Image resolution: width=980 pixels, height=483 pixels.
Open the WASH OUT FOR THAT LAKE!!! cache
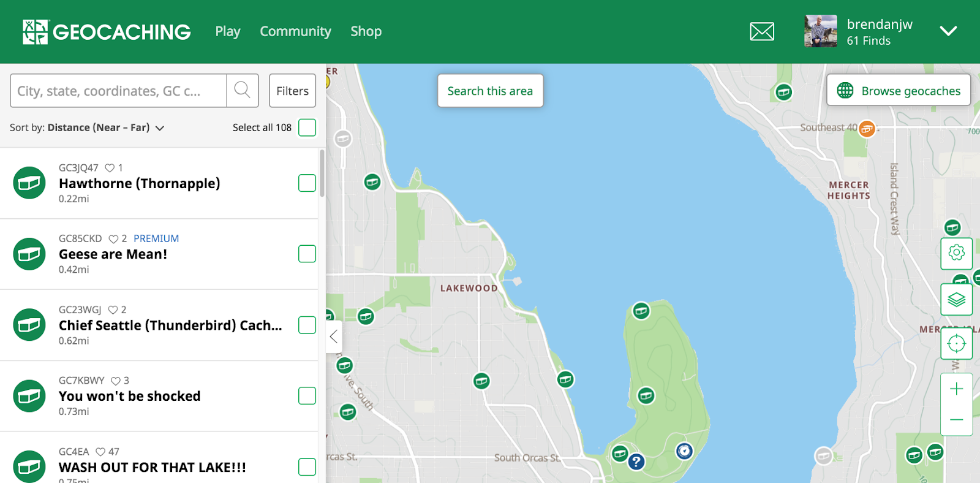click(152, 468)
